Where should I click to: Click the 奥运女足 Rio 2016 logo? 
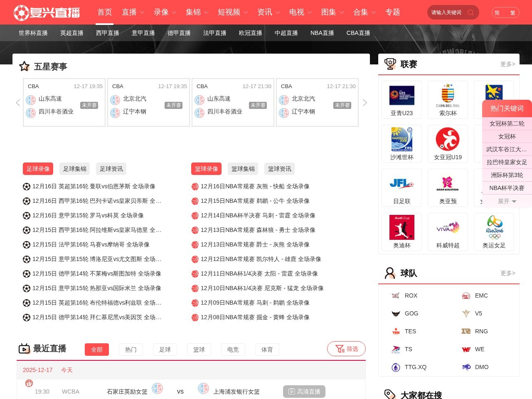tap(494, 227)
